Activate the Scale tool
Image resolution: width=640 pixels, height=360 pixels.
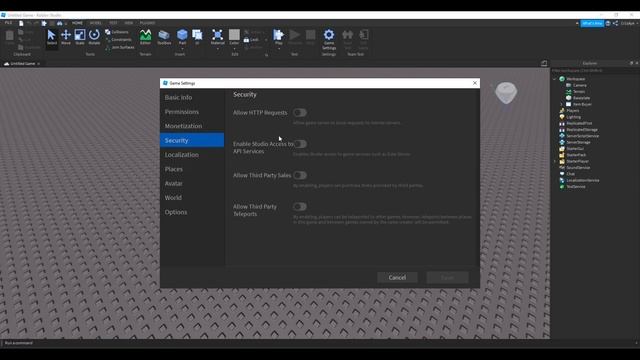pos(80,38)
